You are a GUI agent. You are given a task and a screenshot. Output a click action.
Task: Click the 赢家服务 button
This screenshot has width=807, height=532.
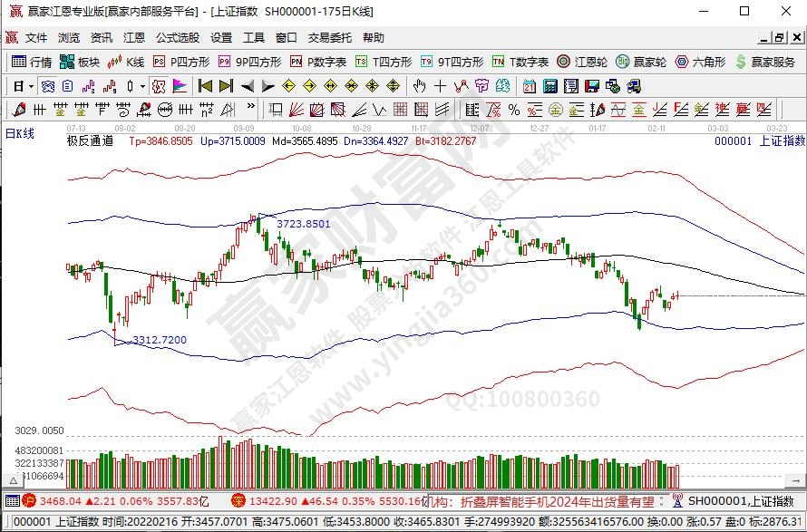pyautogui.click(x=767, y=62)
